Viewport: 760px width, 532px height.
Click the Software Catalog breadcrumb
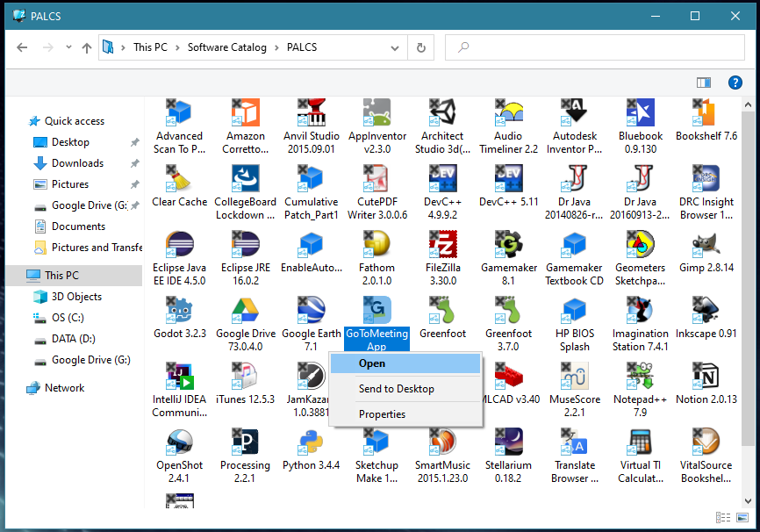[226, 47]
